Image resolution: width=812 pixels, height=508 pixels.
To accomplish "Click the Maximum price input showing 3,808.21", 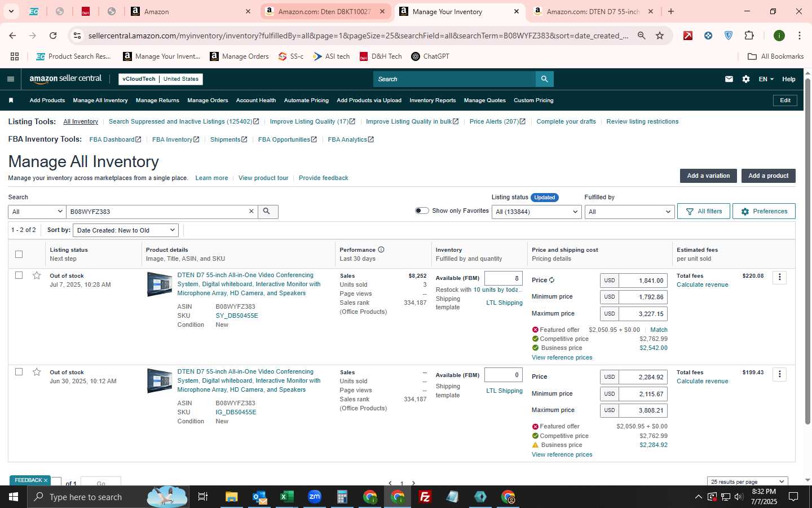I will tap(643, 410).
